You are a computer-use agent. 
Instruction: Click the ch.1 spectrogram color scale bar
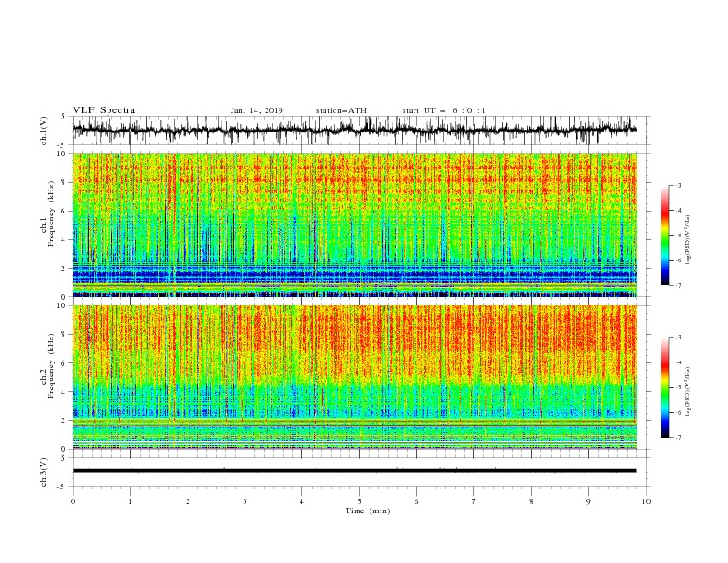[665, 236]
